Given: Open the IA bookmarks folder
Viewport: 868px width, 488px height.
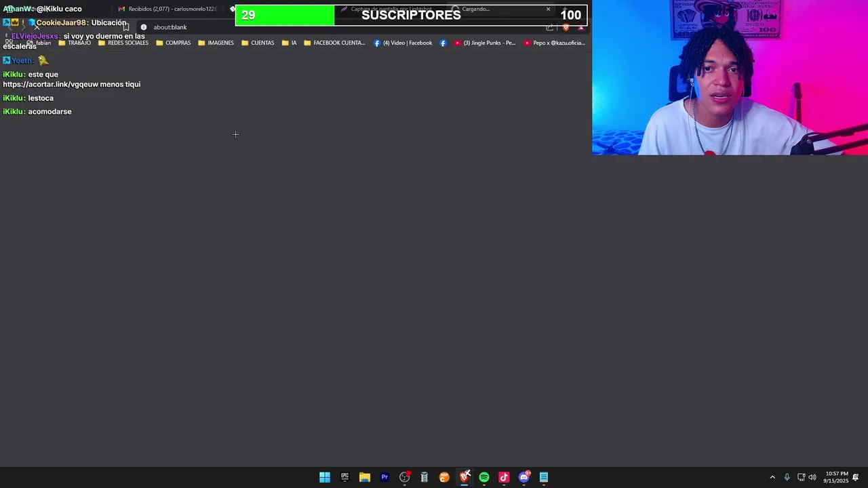Looking at the screenshot, I should pos(289,43).
